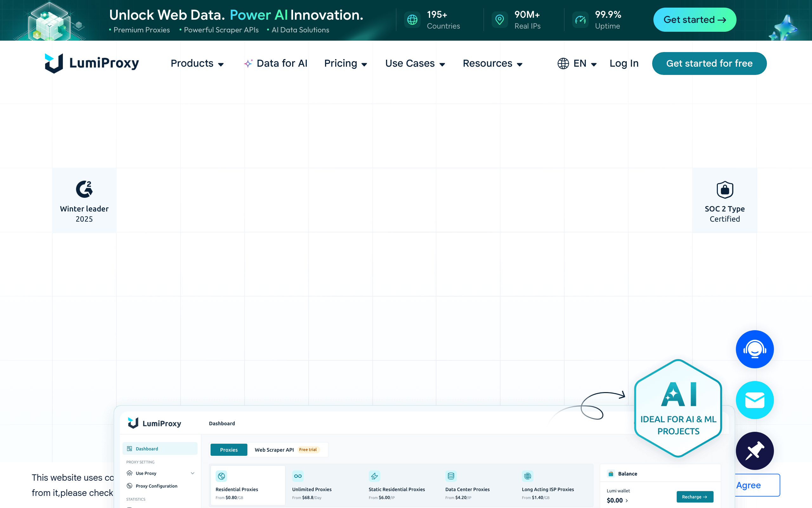Click the Get started banner button
The height and width of the screenshot is (508, 812).
(x=695, y=20)
